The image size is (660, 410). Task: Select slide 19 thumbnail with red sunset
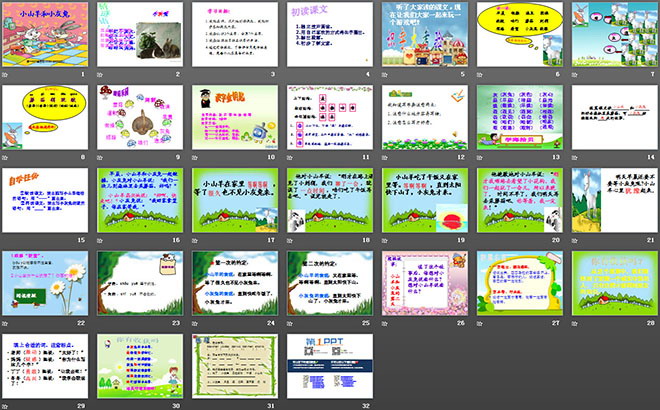[425, 200]
